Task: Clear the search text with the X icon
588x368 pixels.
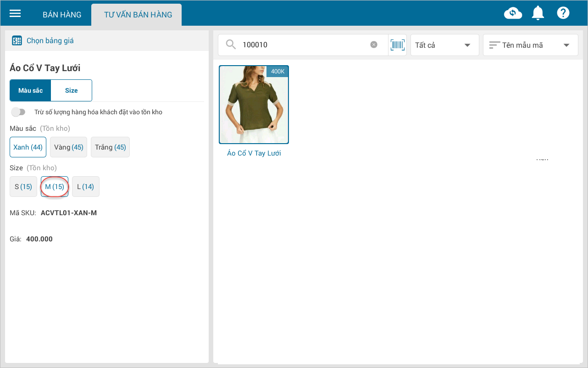Action: pyautogui.click(x=374, y=45)
